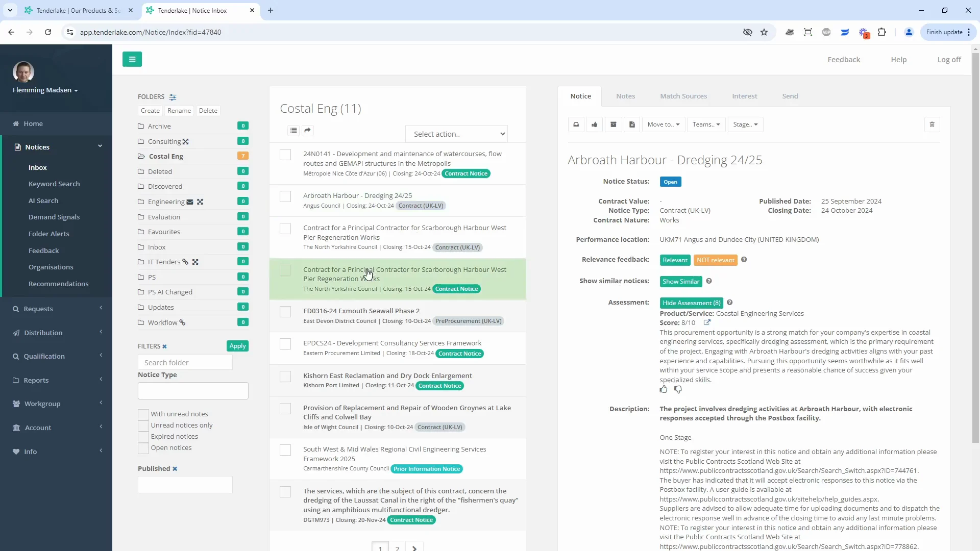Image resolution: width=980 pixels, height=551 pixels.
Task: Open the Keyword Search menu item
Action: (x=54, y=184)
